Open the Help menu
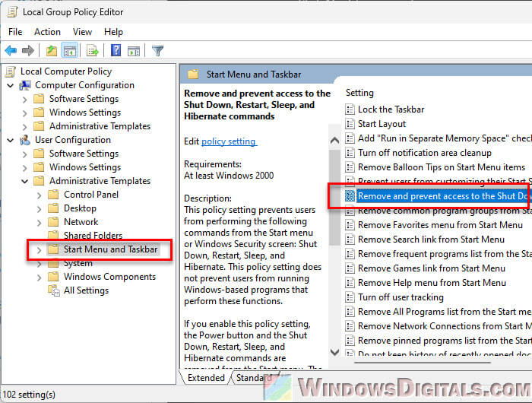The width and height of the screenshot is (532, 403). tap(113, 32)
